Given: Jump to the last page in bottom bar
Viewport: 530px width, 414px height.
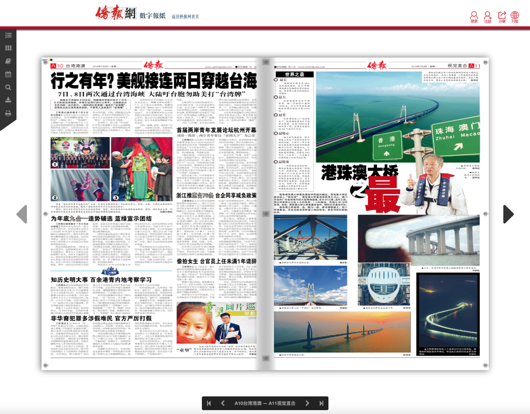Looking at the screenshot, I should pos(321,403).
